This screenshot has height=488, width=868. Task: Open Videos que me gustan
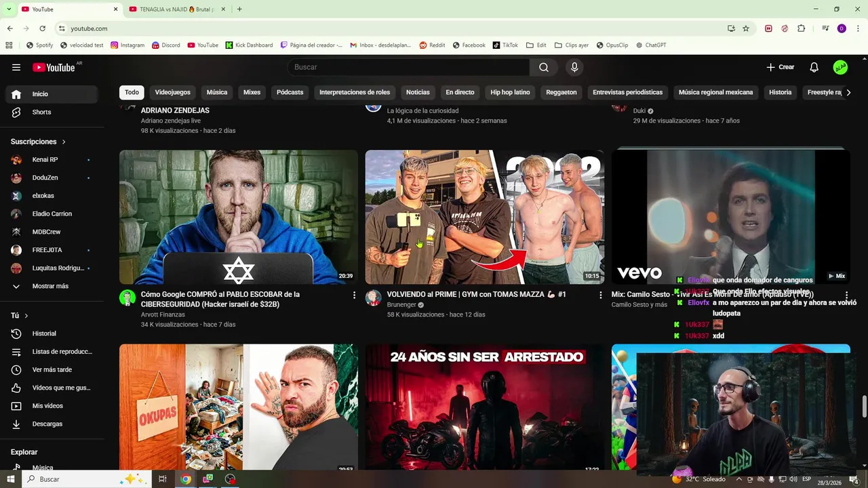[52, 388]
